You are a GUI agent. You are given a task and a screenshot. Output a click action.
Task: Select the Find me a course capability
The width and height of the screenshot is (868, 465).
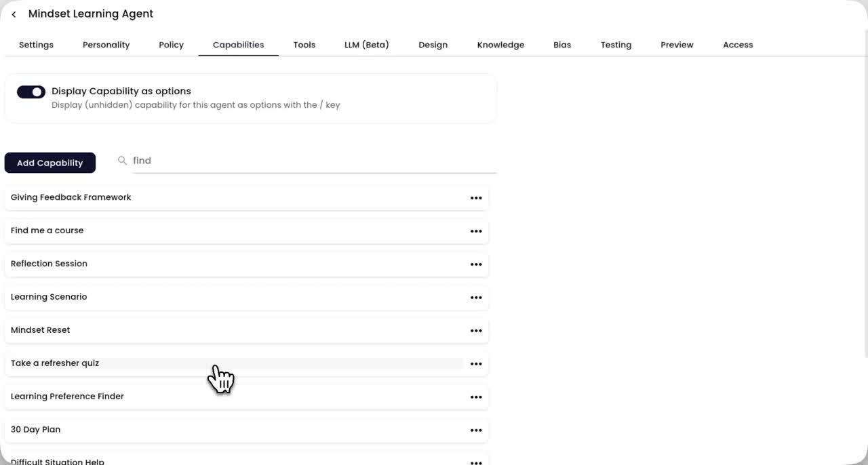click(x=246, y=230)
